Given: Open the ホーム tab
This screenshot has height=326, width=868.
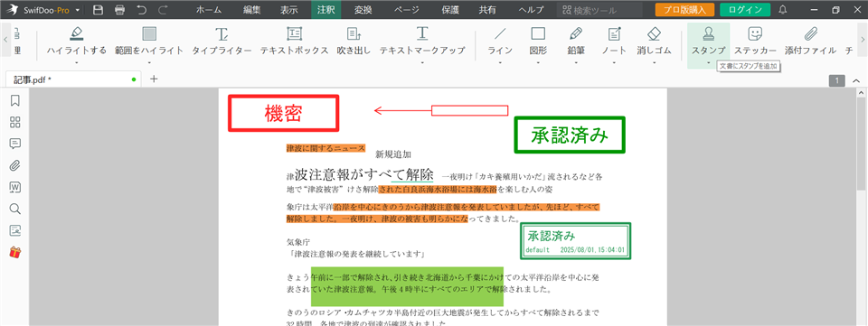Looking at the screenshot, I should 209,10.
